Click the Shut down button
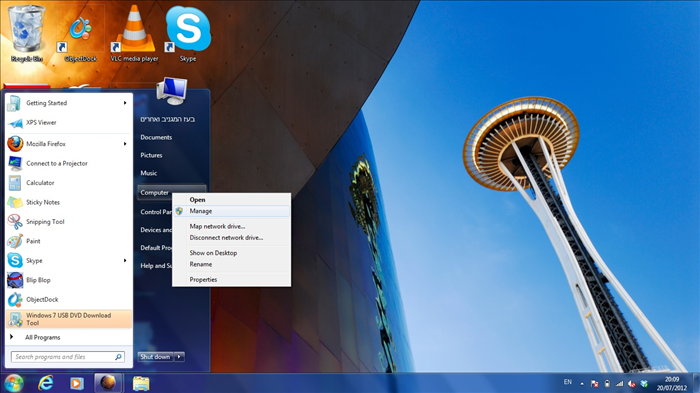The height and width of the screenshot is (393, 700). coord(155,357)
